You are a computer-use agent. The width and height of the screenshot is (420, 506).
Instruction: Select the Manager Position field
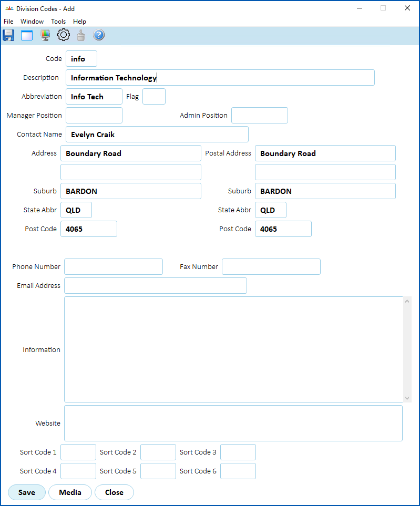pos(94,115)
